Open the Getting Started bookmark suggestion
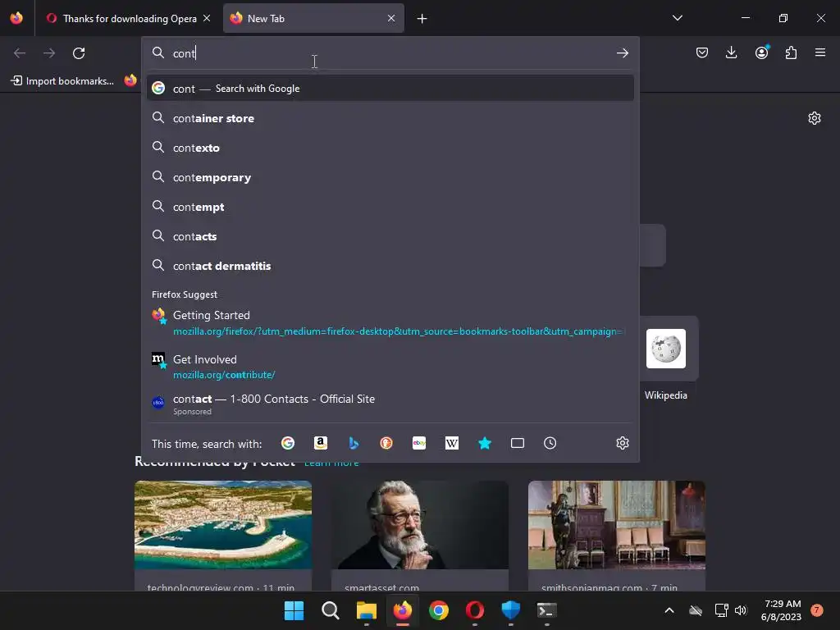The image size is (840, 630). tap(390, 322)
